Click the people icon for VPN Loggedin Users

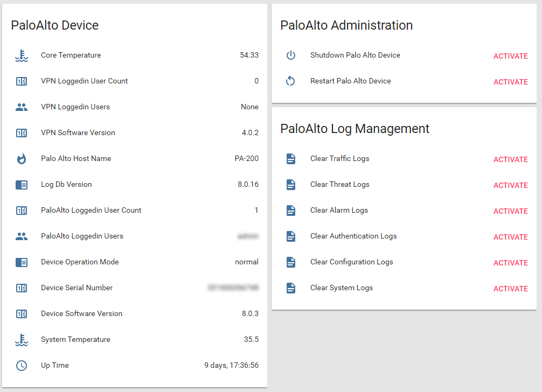[22, 107]
